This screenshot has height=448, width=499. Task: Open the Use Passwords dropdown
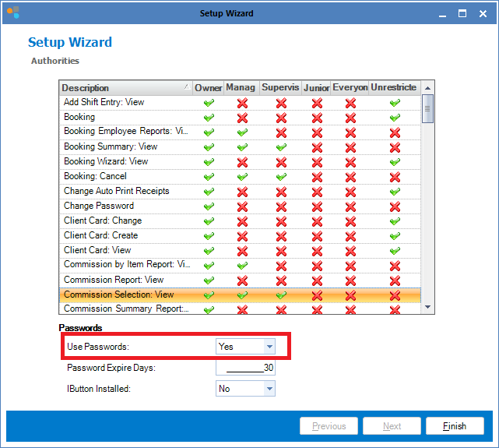269,347
